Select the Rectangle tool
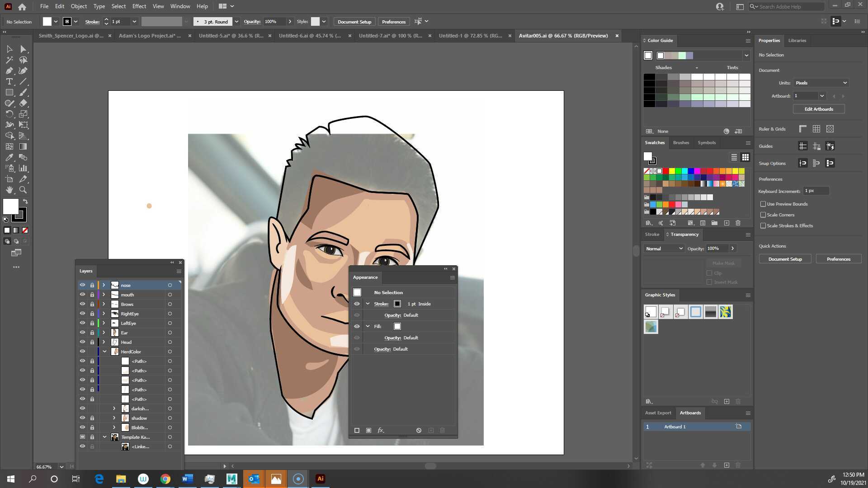Image resolution: width=868 pixels, height=488 pixels. [x=9, y=92]
